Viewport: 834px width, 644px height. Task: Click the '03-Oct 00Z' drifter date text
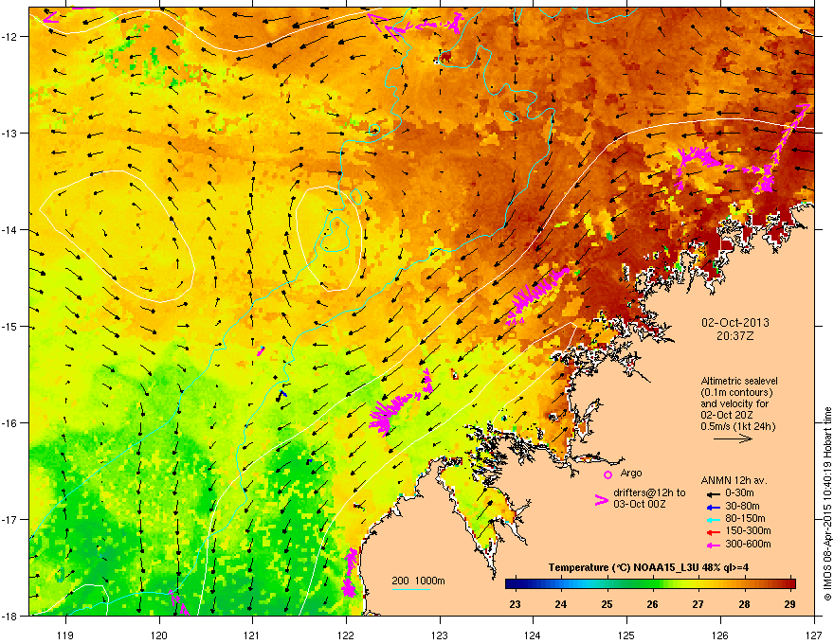(639, 504)
